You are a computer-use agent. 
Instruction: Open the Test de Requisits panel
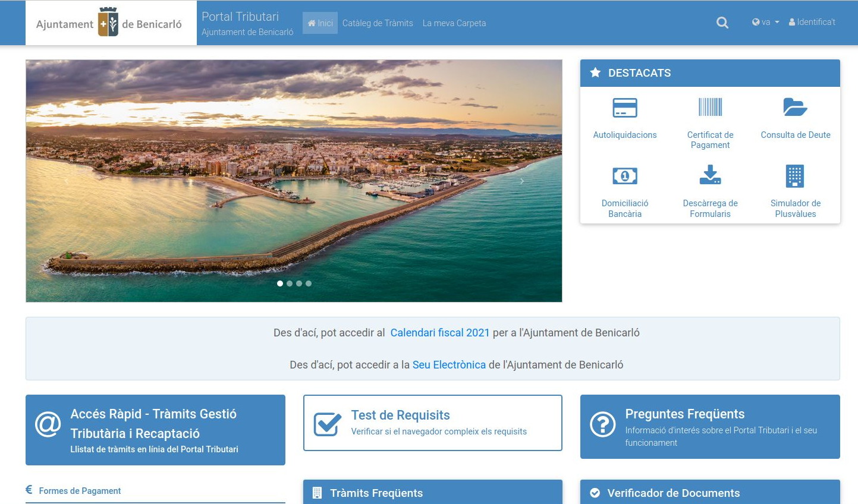click(432, 423)
